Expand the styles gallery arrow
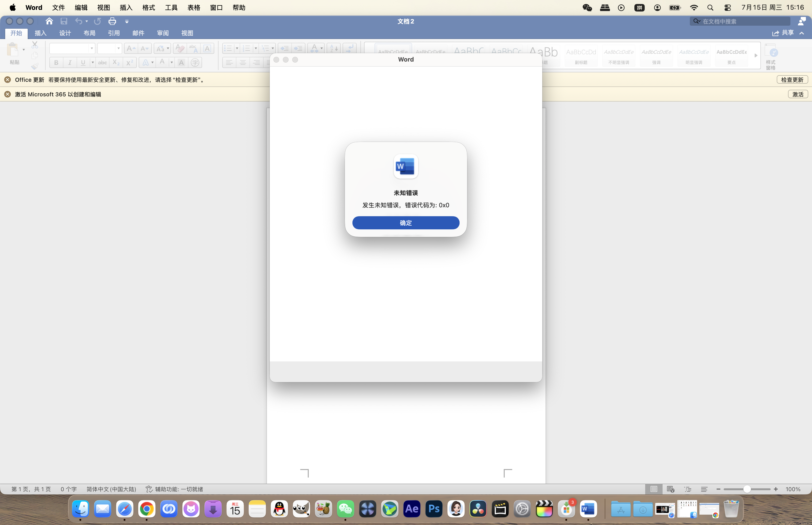The width and height of the screenshot is (812, 525). pyautogui.click(x=755, y=55)
